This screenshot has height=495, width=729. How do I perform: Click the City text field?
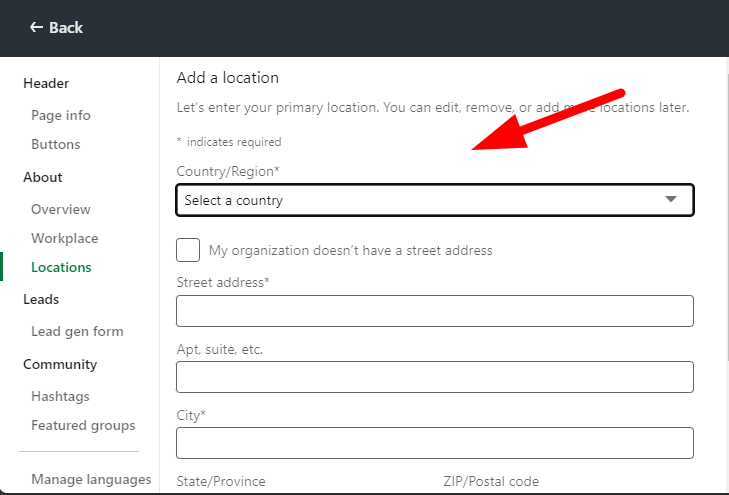(434, 443)
